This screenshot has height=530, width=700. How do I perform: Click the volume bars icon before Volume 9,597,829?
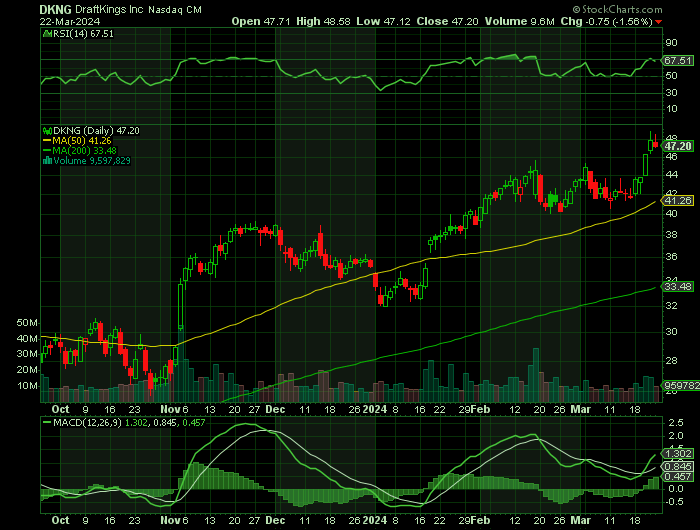pyautogui.click(x=47, y=161)
